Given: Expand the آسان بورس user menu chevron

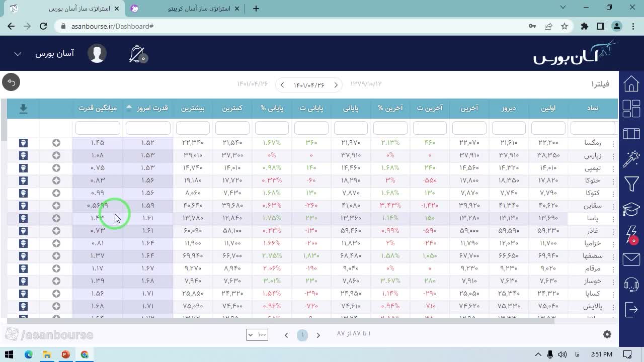Looking at the screenshot, I should point(18,54).
